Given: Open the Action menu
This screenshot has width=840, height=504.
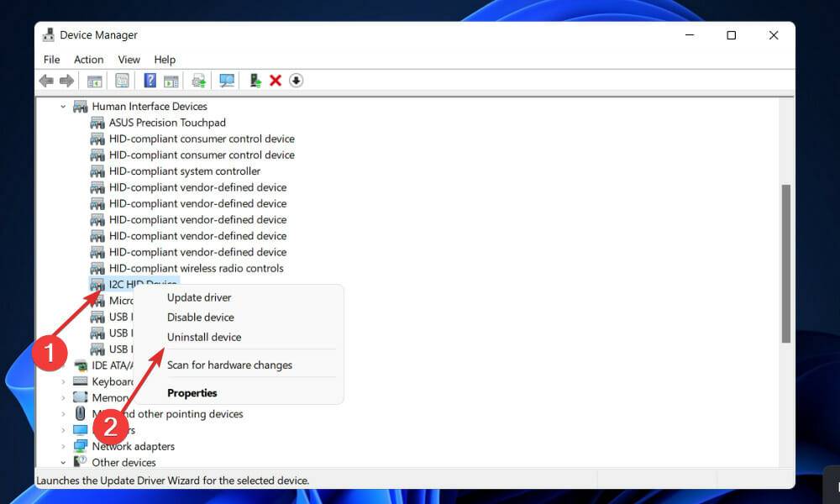Looking at the screenshot, I should coord(88,60).
